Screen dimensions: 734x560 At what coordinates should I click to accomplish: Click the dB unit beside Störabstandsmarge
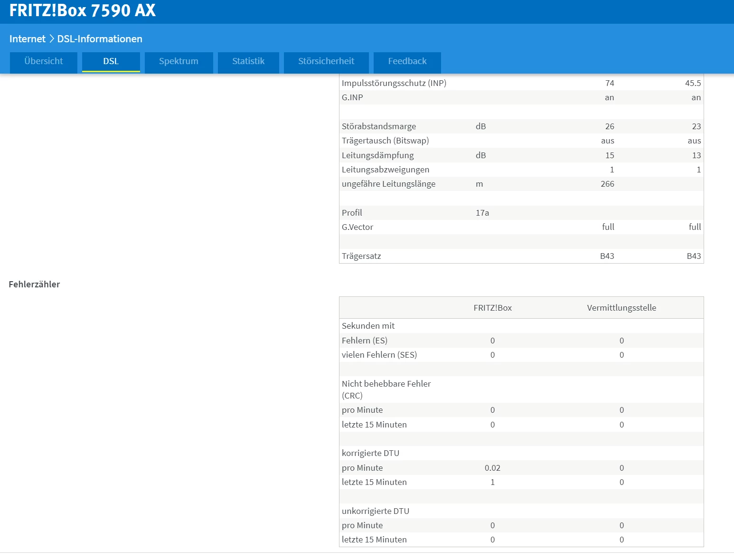click(481, 126)
